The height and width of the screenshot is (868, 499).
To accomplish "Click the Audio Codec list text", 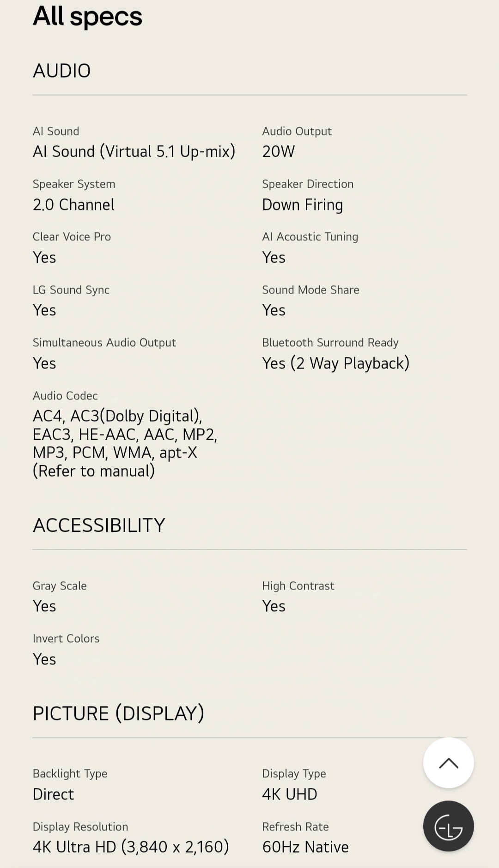I will [125, 443].
